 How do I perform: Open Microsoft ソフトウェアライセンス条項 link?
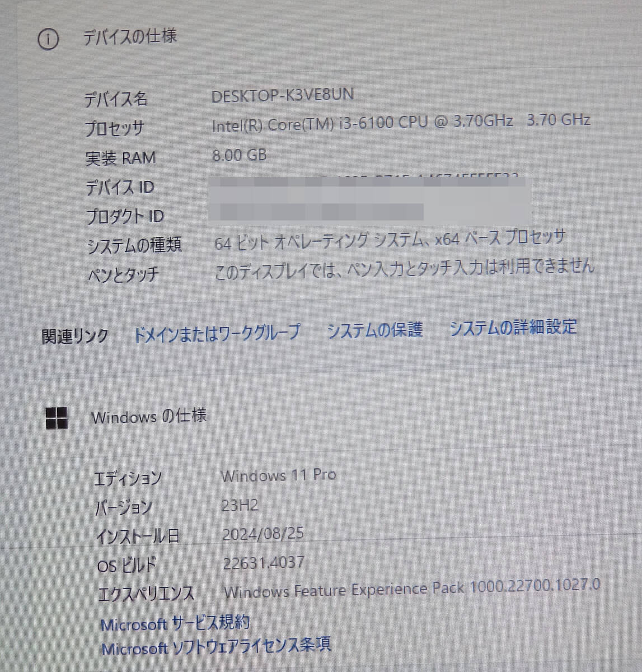point(216,647)
